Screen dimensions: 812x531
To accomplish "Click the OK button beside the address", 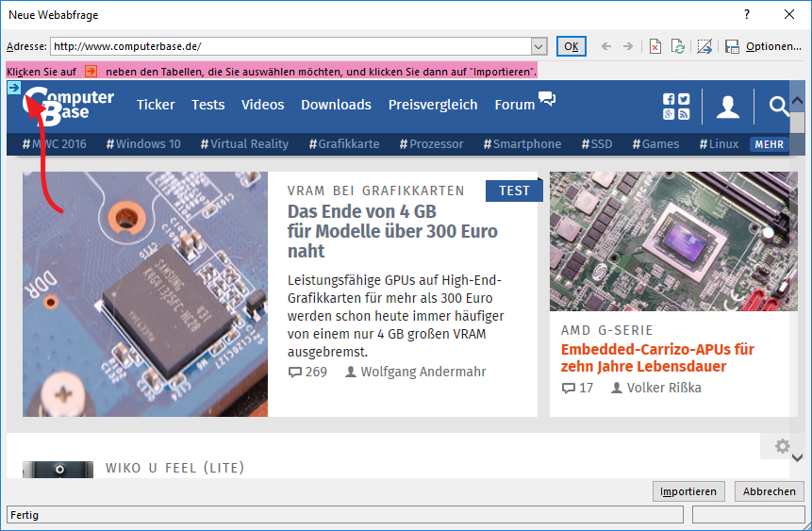I will tap(572, 46).
